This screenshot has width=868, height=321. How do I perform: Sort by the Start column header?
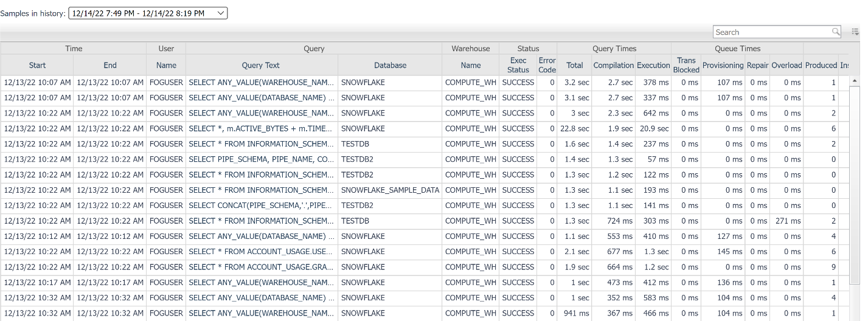37,65
